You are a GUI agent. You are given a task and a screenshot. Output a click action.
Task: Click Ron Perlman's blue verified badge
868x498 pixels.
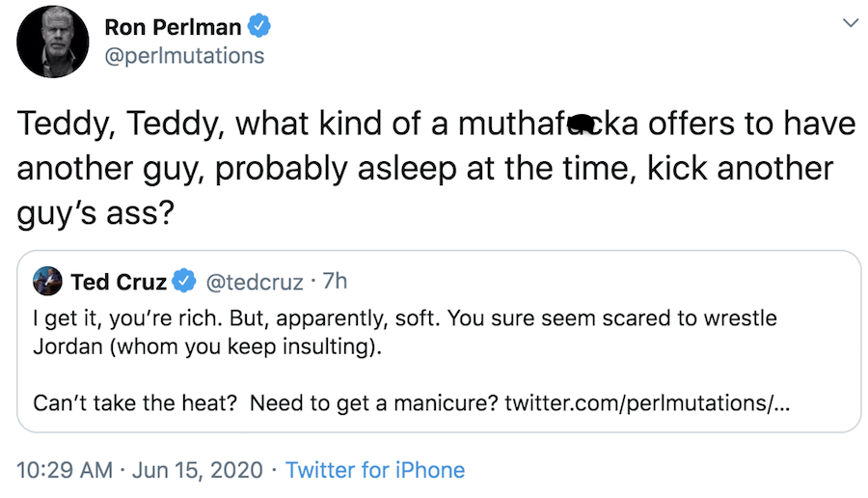257,24
